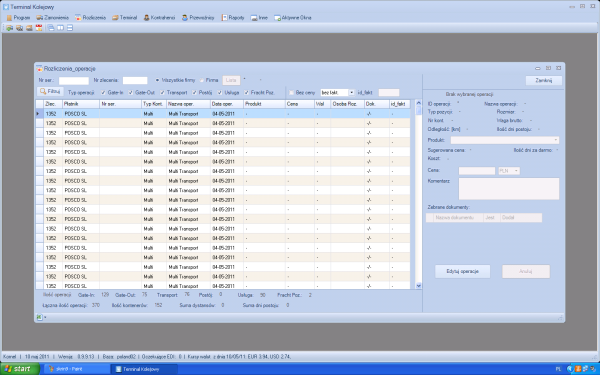
Task: Open the Aktywne Okna menu
Action: (293, 18)
